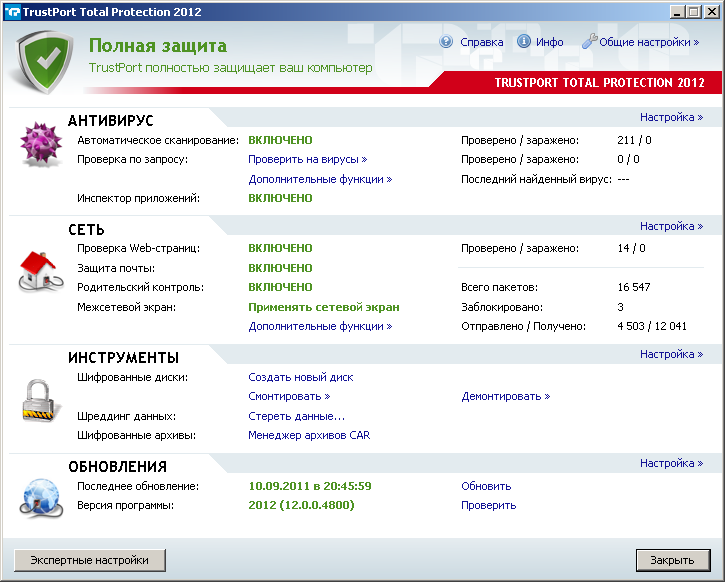Screen dimensions: 725x582
Task: Click the Полная защита status heading
Action: 158,46
